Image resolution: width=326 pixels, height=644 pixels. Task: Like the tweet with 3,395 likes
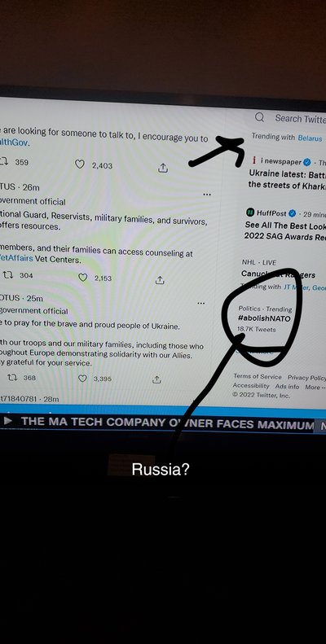tap(82, 379)
